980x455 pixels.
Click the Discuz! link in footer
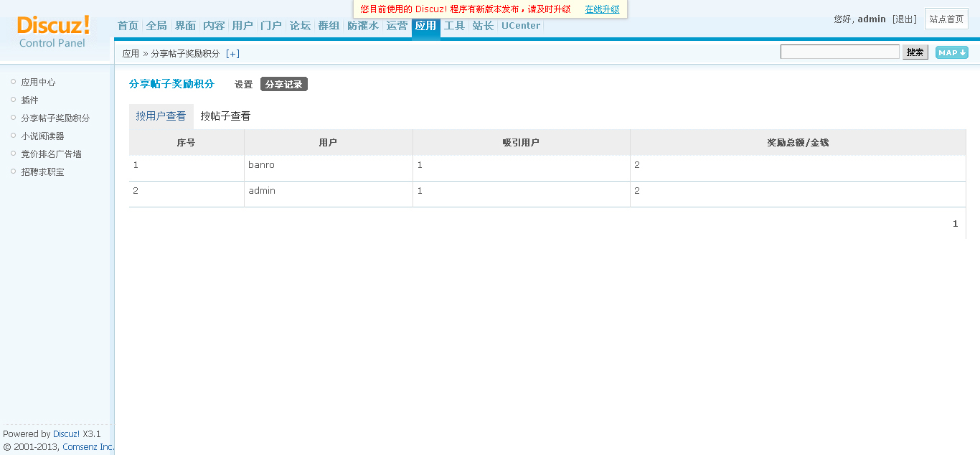tap(66, 434)
